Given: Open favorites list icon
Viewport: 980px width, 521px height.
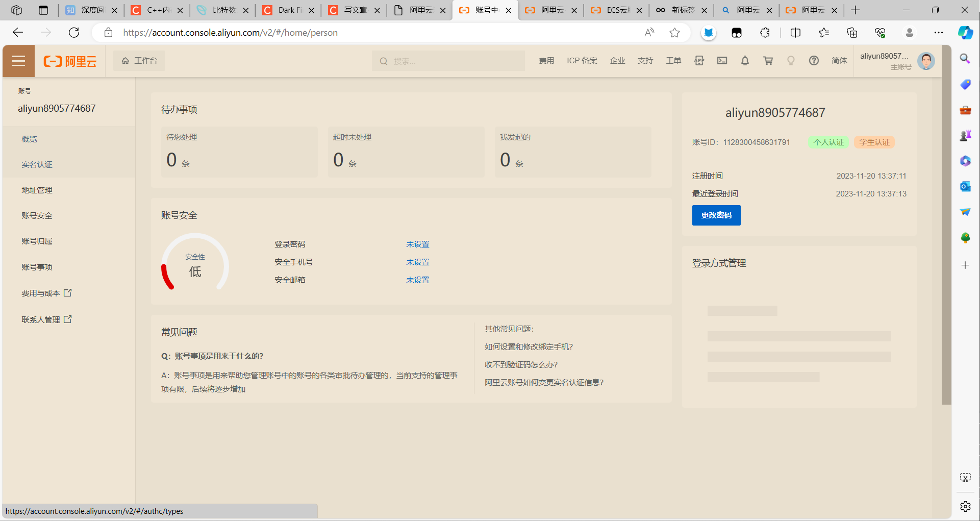Looking at the screenshot, I should tap(823, 33).
